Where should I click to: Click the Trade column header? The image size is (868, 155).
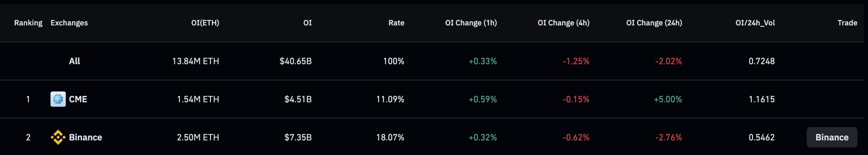[847, 23]
